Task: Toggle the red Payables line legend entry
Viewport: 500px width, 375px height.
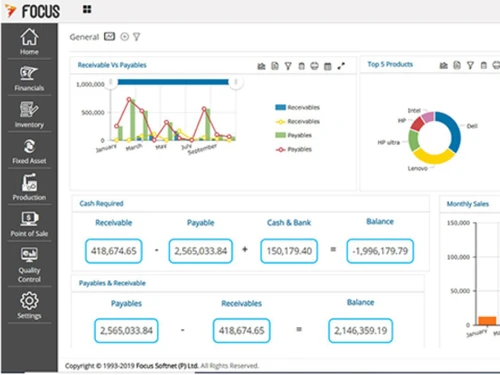Action: point(293,149)
